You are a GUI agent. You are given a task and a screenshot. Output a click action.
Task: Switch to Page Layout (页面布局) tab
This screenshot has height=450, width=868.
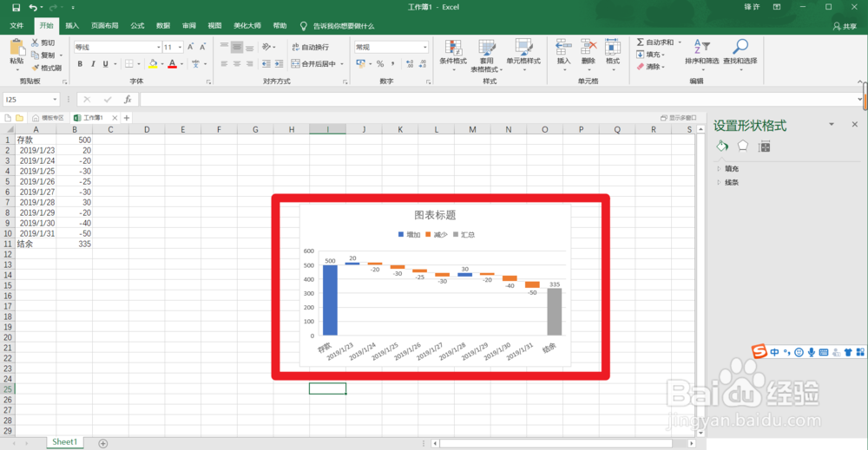click(x=105, y=26)
